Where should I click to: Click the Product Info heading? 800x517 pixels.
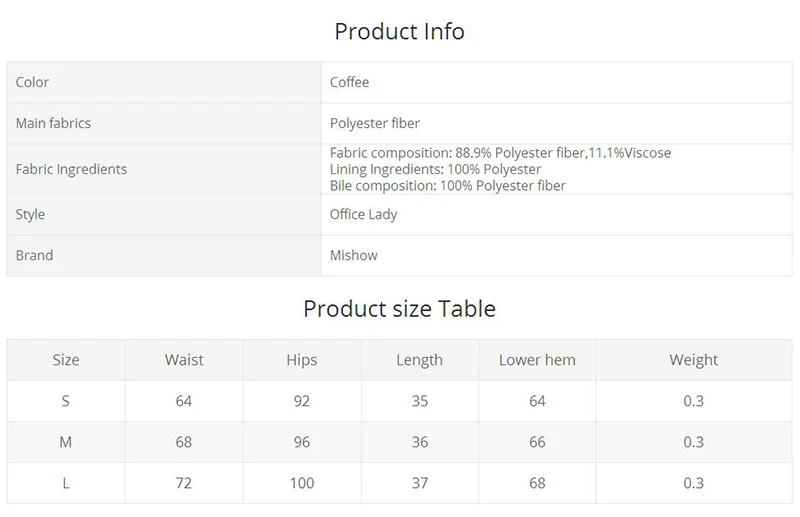point(399,31)
